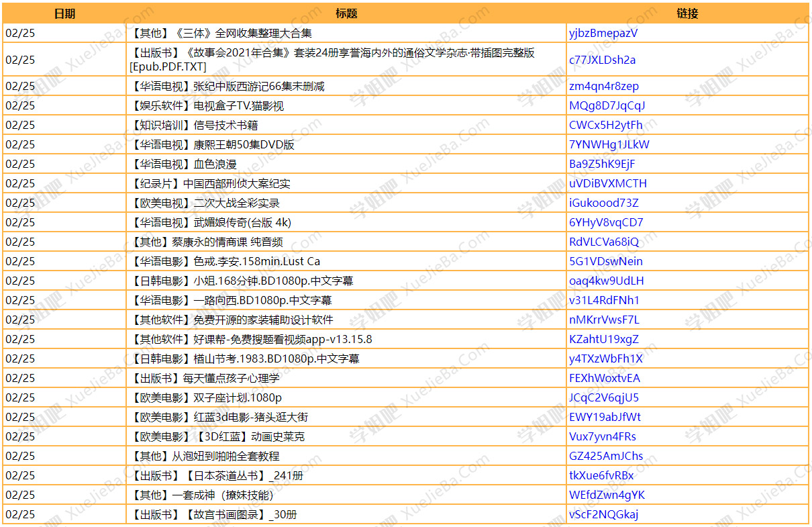
Task: Click the oaq4kw9UdLH link
Action: pyautogui.click(x=606, y=281)
